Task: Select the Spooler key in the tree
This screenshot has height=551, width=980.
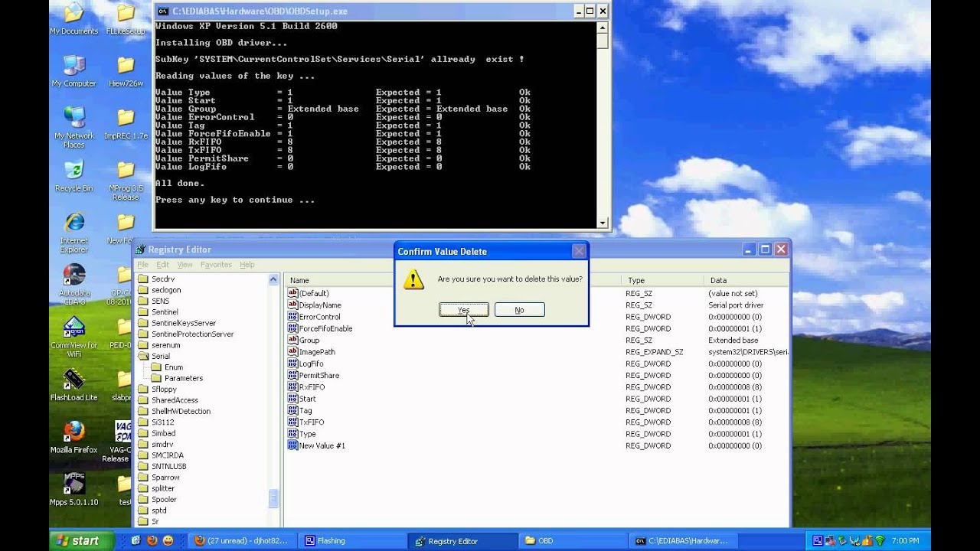Action: click(x=164, y=499)
